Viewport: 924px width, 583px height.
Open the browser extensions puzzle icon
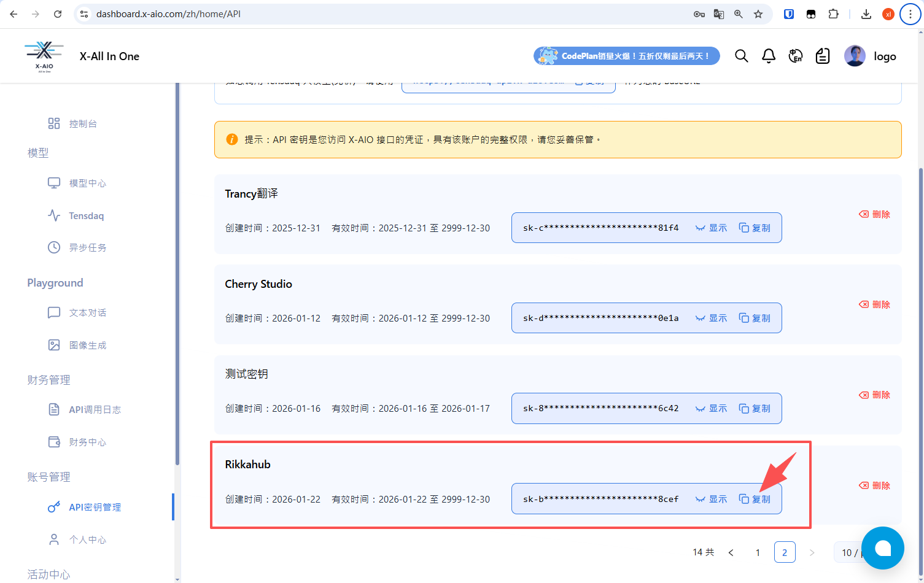click(x=833, y=14)
